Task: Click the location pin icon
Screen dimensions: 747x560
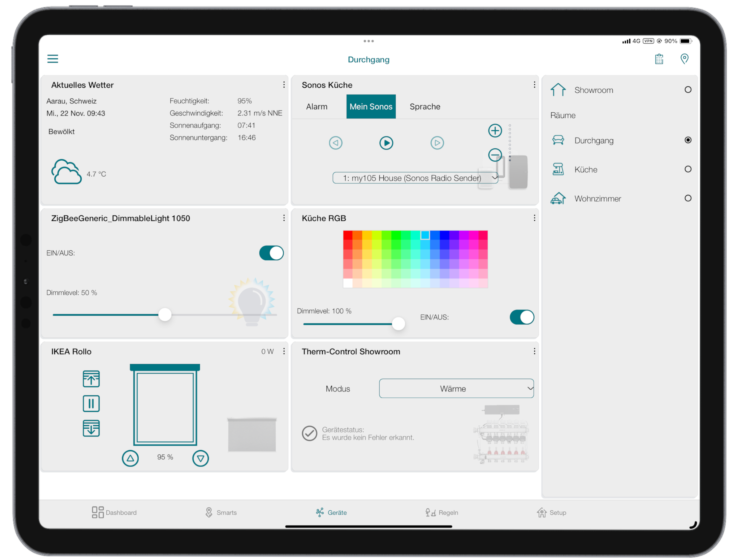Action: coord(684,59)
